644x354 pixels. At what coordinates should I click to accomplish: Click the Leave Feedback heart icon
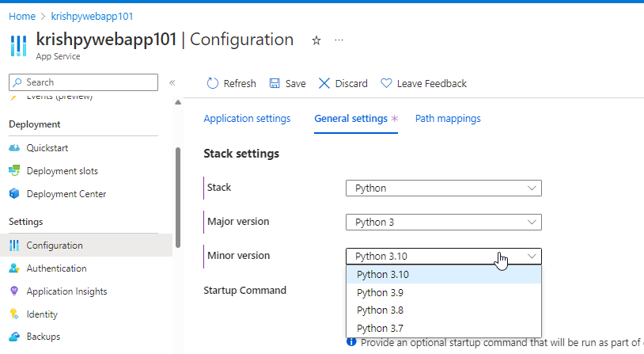tap(386, 83)
